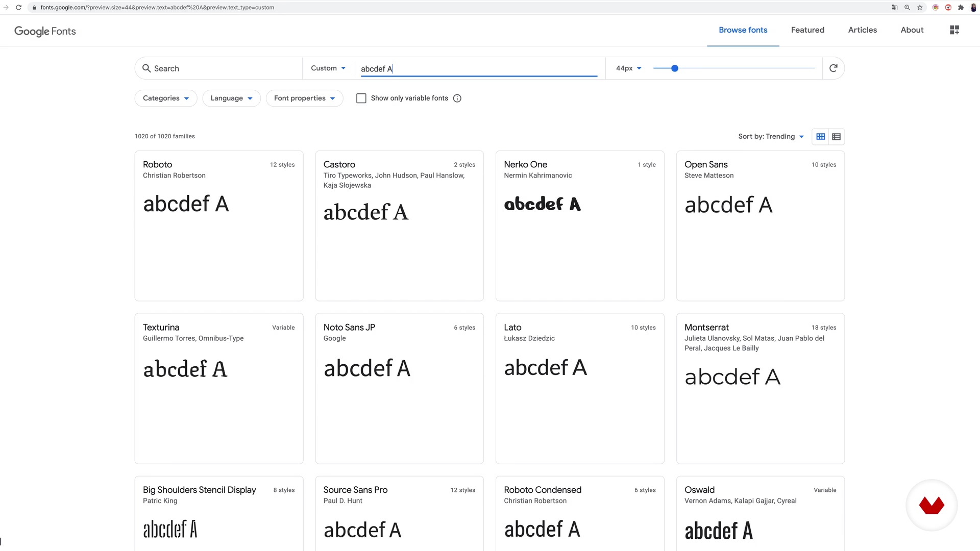This screenshot has width=980, height=551.
Task: Switch to grid view layout
Action: (821, 137)
